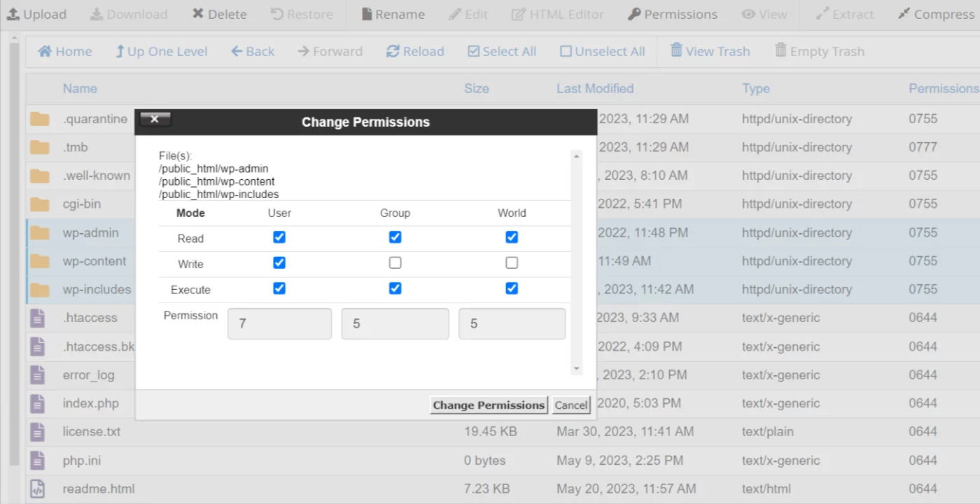Screen dimensions: 980x504
Task: Click the wp-content folder icon
Action: point(40,261)
